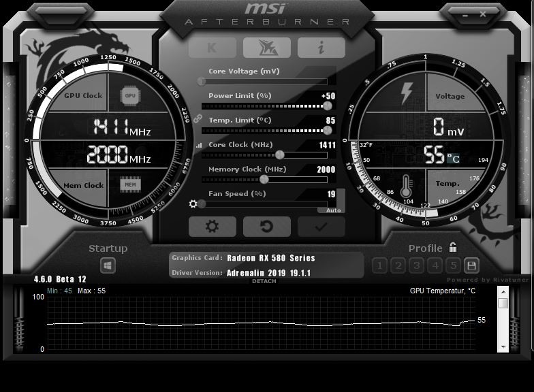Click the GPU Temperatur graph label
Image resolution: width=534 pixels, height=392 pixels.
[443, 291]
